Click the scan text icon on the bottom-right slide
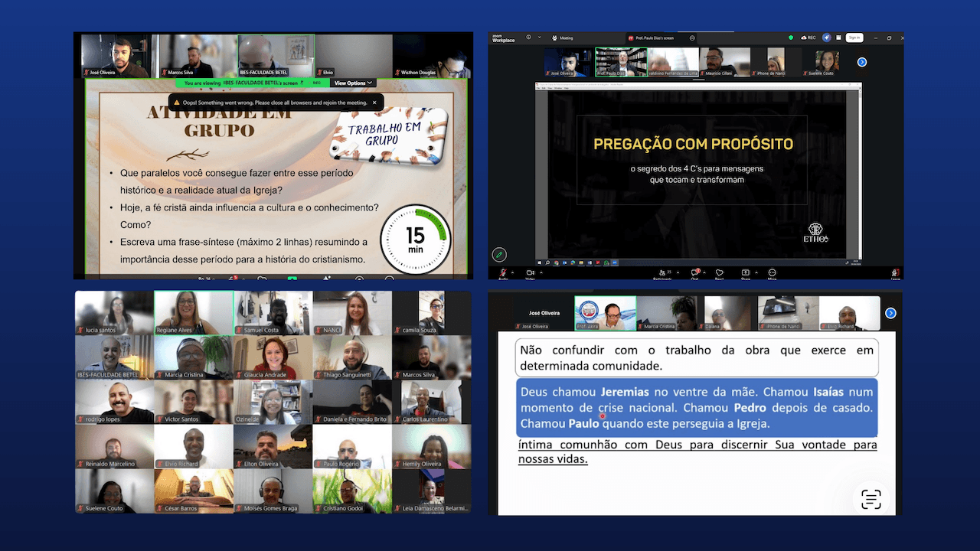This screenshot has width=980, height=551. [871, 499]
